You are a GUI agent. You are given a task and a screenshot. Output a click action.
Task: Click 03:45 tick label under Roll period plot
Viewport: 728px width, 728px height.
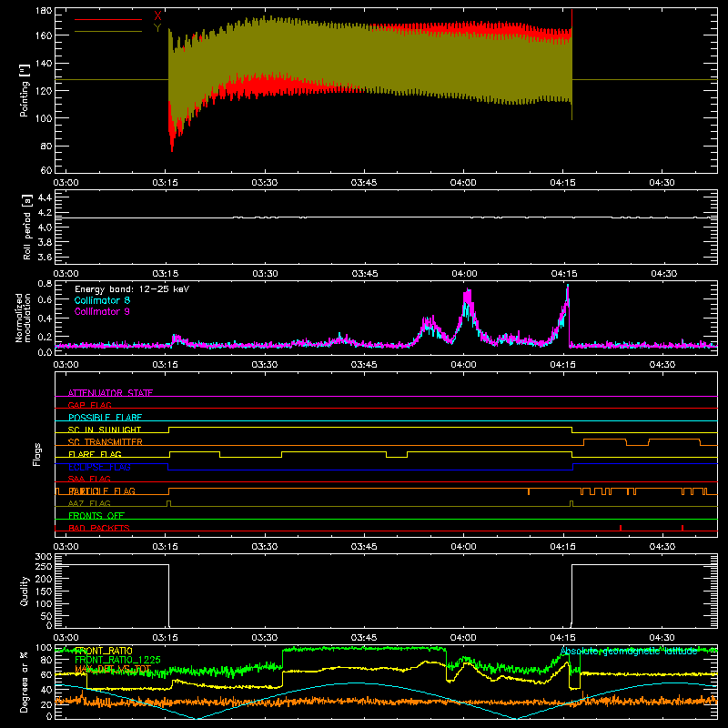coord(365,274)
